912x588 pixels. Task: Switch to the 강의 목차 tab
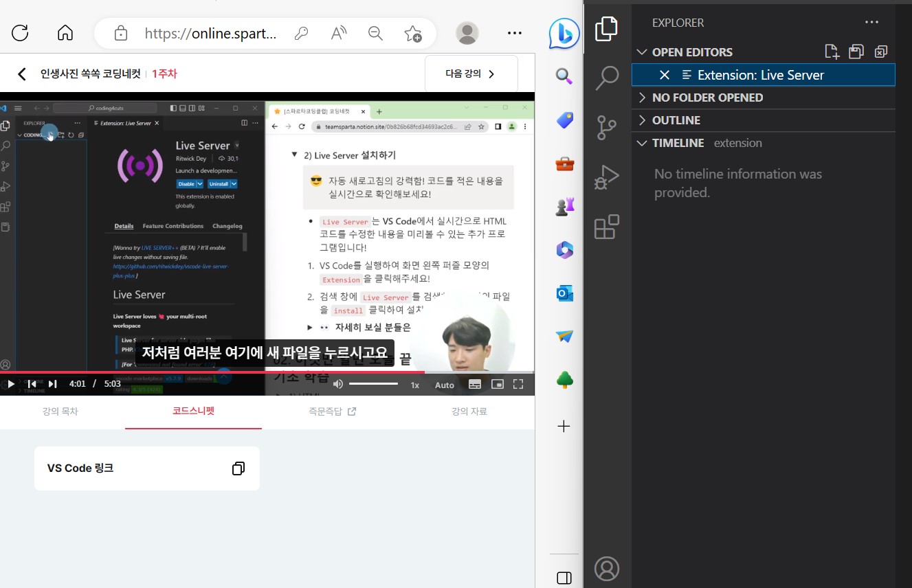[x=60, y=411]
